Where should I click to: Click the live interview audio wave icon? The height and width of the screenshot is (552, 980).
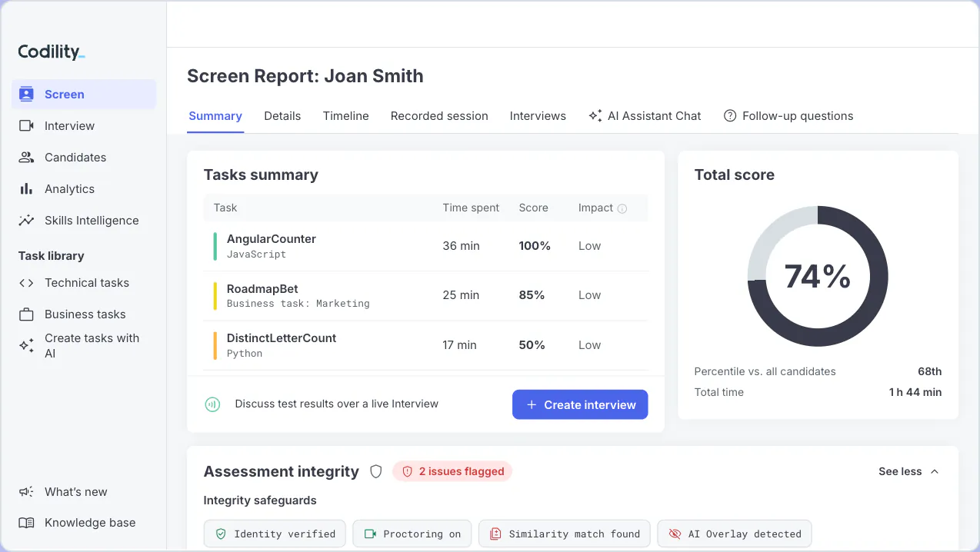click(212, 404)
